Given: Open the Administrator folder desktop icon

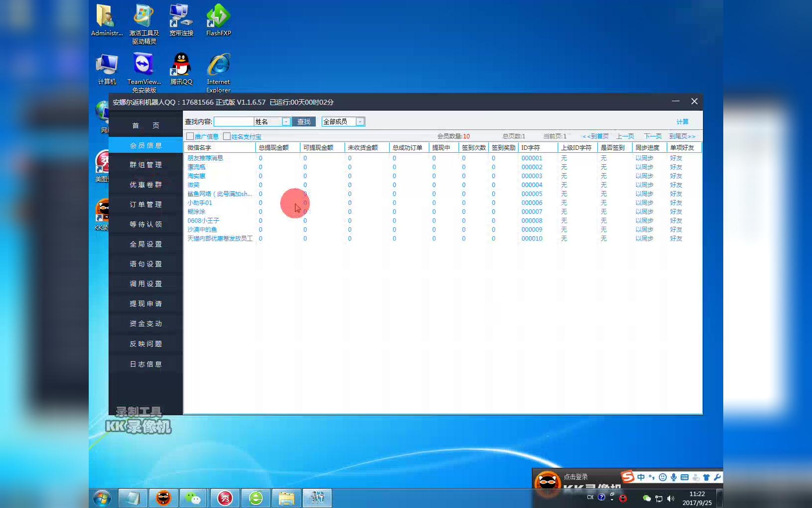Looking at the screenshot, I should pos(106,20).
